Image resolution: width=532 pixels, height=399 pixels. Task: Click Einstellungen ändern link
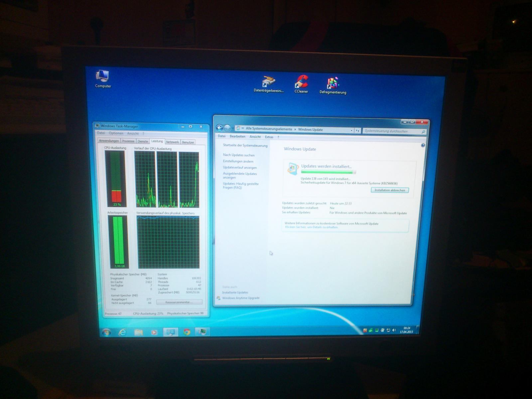(238, 161)
